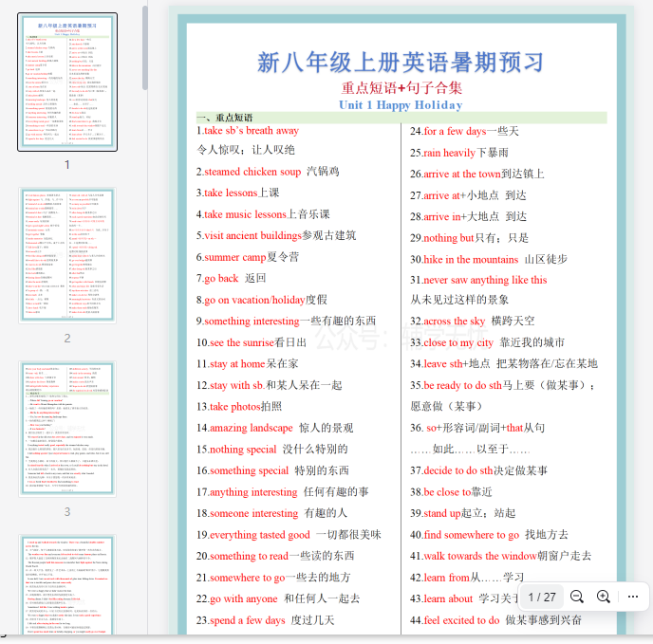This screenshot has height=644, width=653.
Task: Click phrase 24.for a few days
Action: (448, 131)
